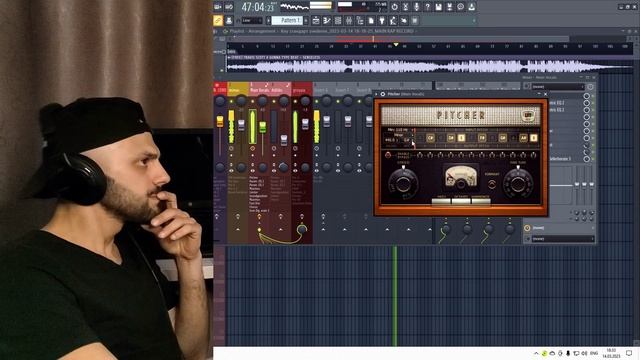This screenshot has height=360, width=640.
Task: Toggle the highlighted link chain icon
Action: [218, 20]
